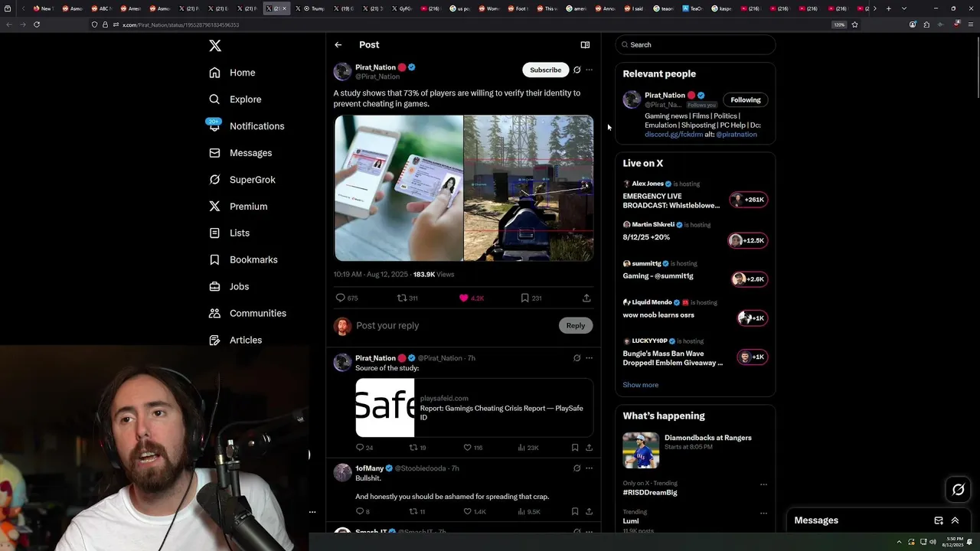The width and height of the screenshot is (980, 551).
Task: Open Messages in the sidebar
Action: click(x=240, y=153)
